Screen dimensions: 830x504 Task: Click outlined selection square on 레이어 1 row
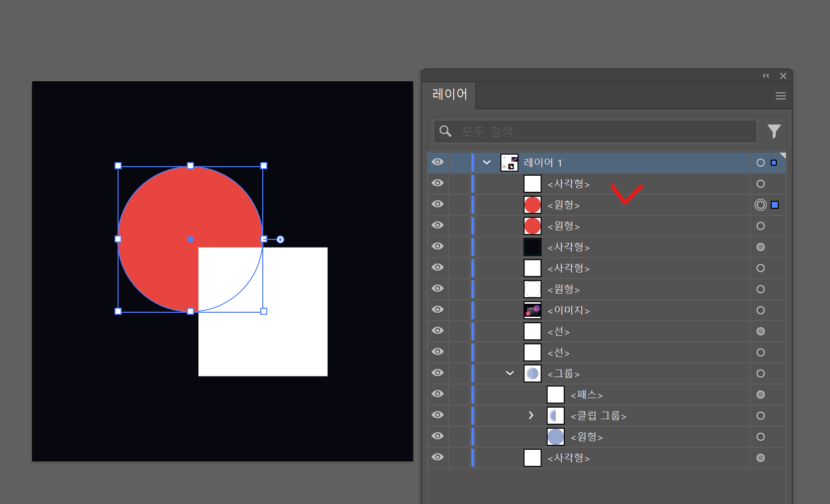(x=774, y=163)
